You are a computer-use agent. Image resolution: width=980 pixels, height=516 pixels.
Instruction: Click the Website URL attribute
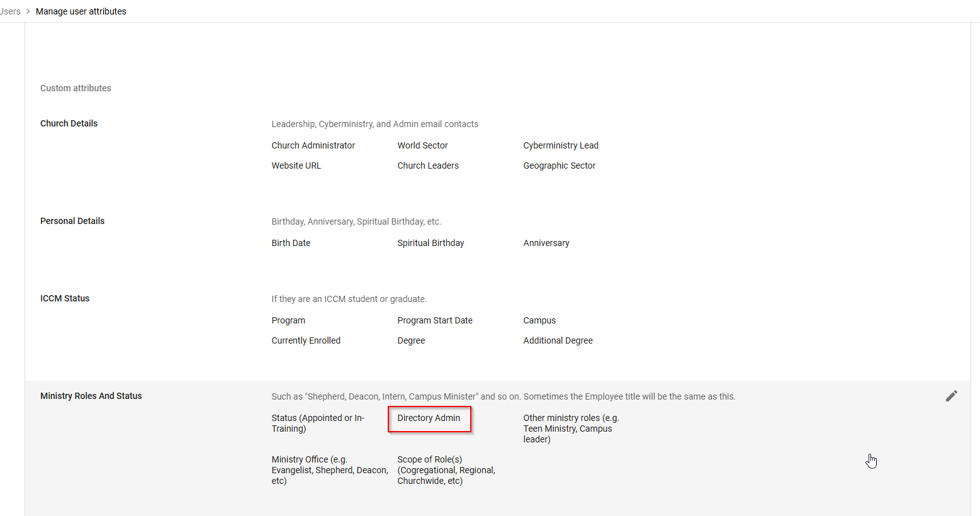click(x=296, y=165)
